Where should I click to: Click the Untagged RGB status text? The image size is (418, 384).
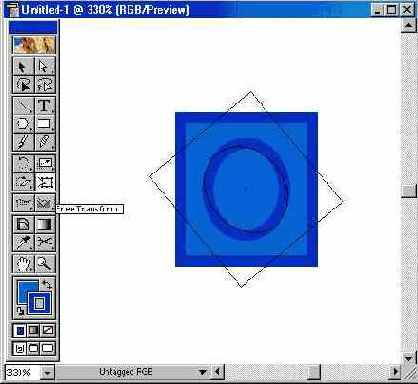[126, 372]
